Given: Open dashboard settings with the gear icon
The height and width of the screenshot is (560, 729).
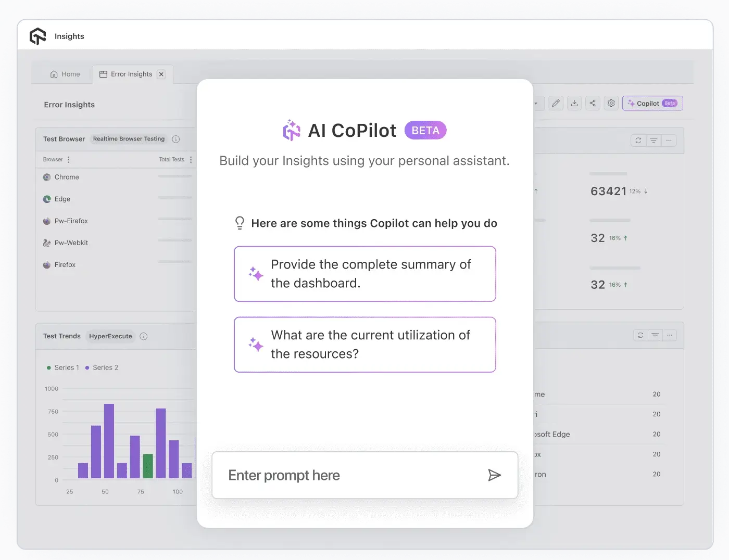Looking at the screenshot, I should [611, 103].
